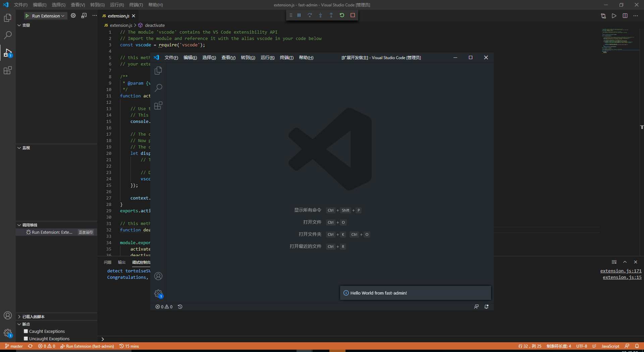Click Step Out in debug toolbar
Screen dimensions: 644x352
click(x=331, y=15)
